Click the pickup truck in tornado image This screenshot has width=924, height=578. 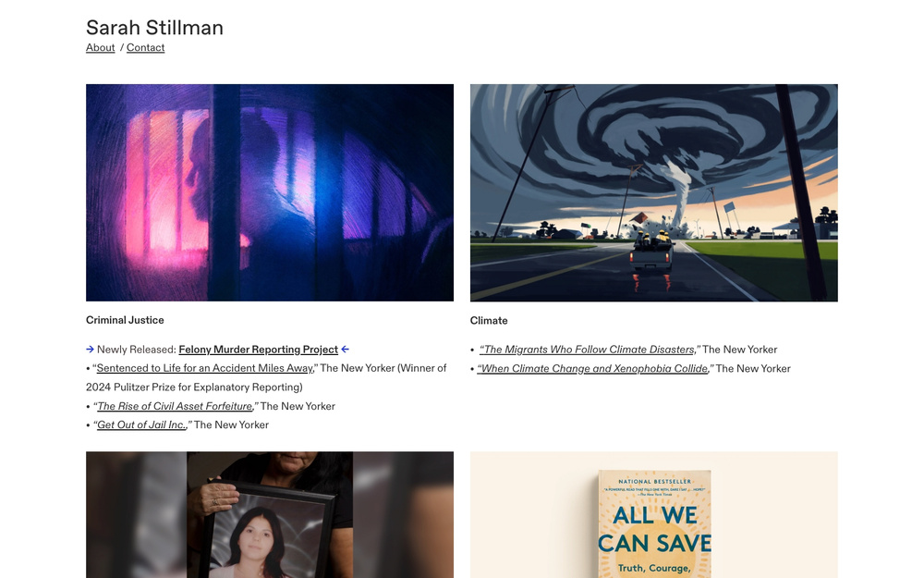(651, 253)
